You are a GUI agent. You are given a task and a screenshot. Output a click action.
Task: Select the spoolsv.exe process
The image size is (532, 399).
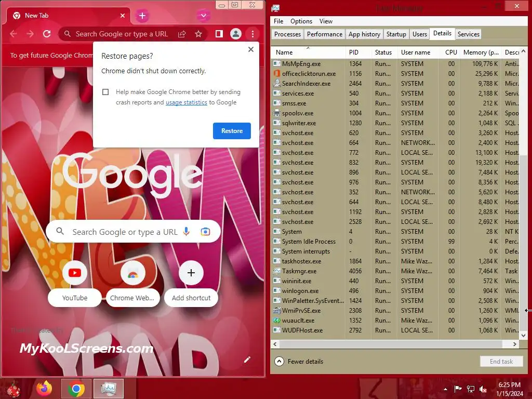point(395,113)
